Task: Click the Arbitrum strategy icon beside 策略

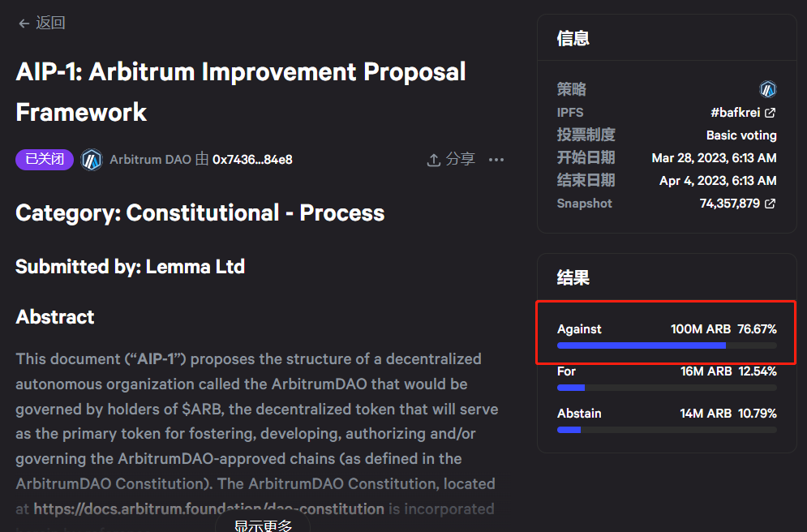Action: coord(767,89)
